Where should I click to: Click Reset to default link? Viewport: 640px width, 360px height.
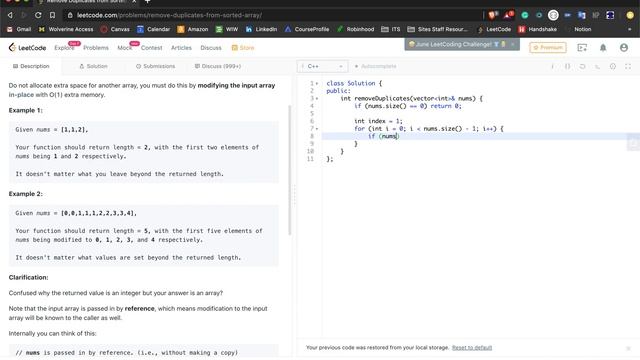pos(472,348)
